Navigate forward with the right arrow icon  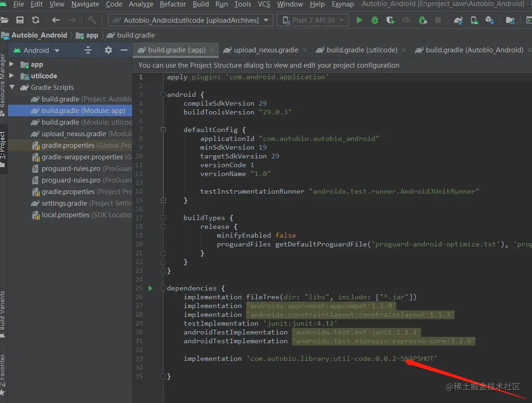[x=72, y=20]
